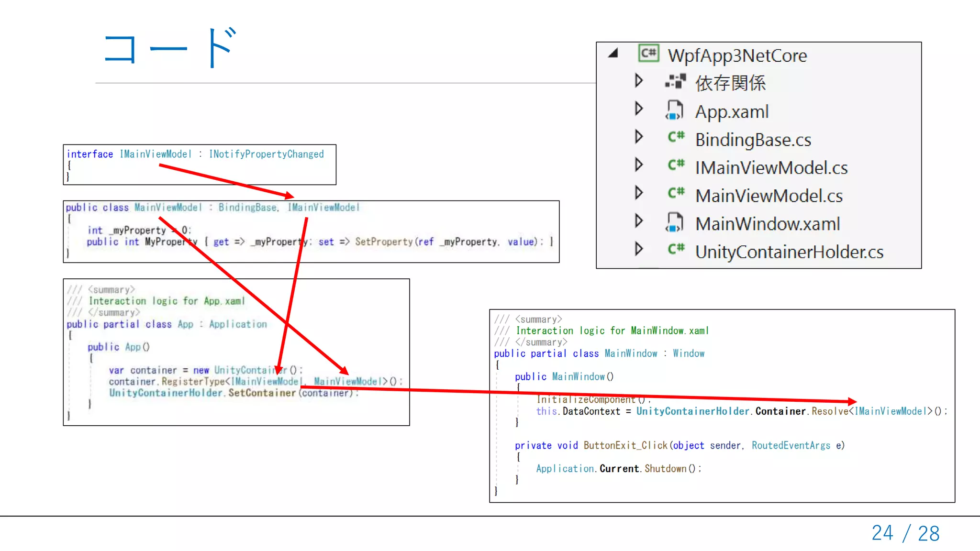Click the App.xaml file icon
Screen dimensions: 980x551
coord(674,110)
